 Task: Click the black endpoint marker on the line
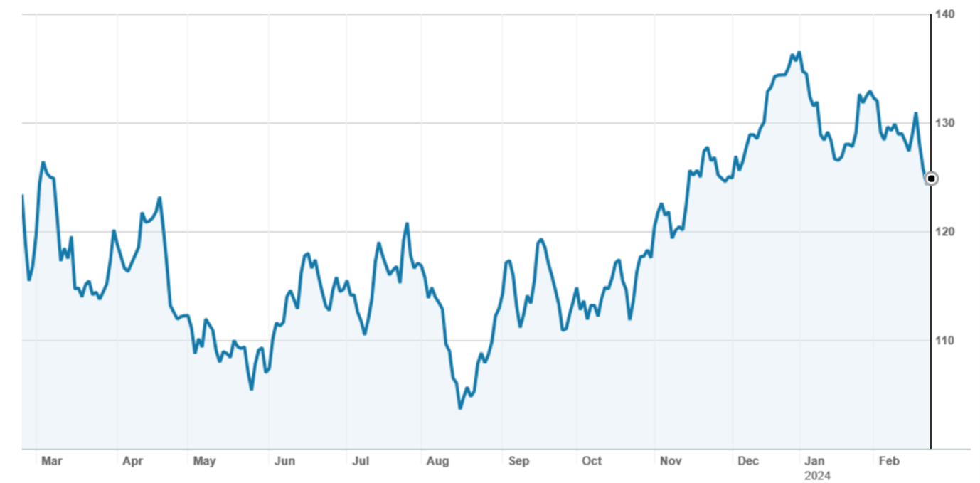[931, 179]
